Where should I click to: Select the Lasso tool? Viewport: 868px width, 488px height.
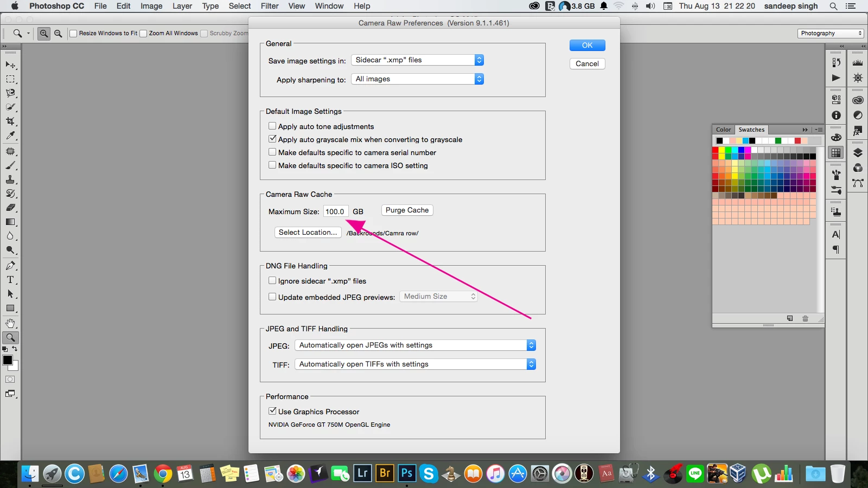[10, 93]
